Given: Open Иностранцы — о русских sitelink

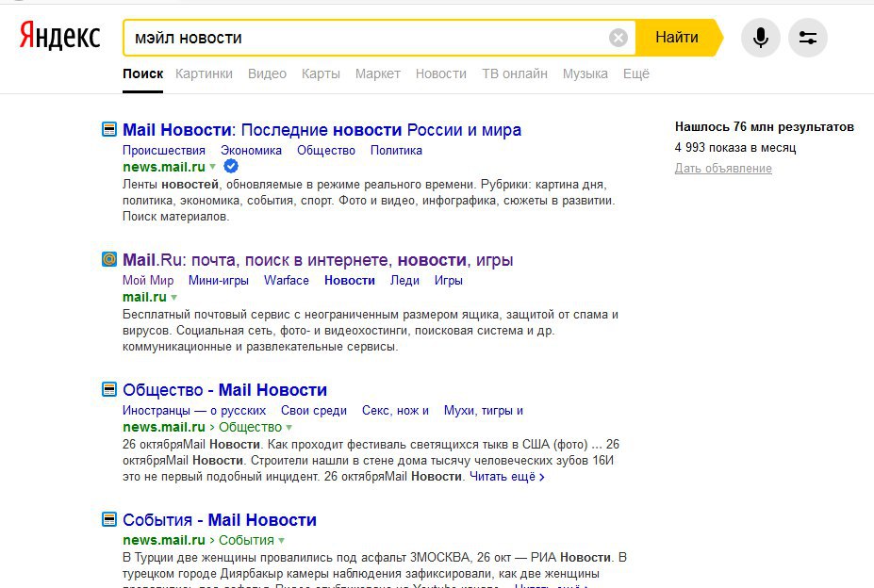Looking at the screenshot, I should click(x=194, y=411).
